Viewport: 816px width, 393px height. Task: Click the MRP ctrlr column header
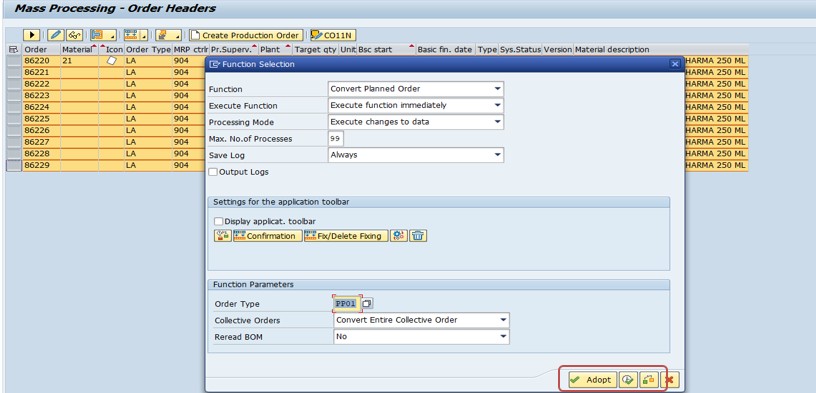click(x=190, y=49)
